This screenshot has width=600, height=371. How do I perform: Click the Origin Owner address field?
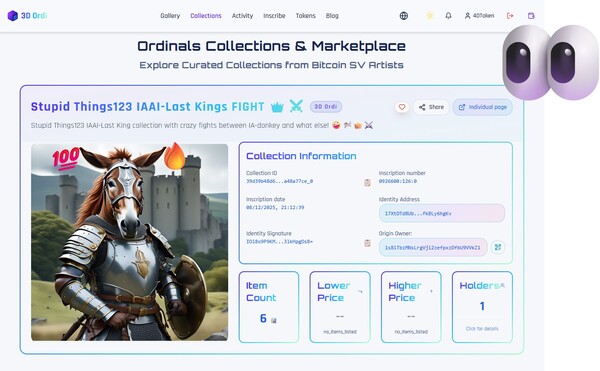[433, 247]
